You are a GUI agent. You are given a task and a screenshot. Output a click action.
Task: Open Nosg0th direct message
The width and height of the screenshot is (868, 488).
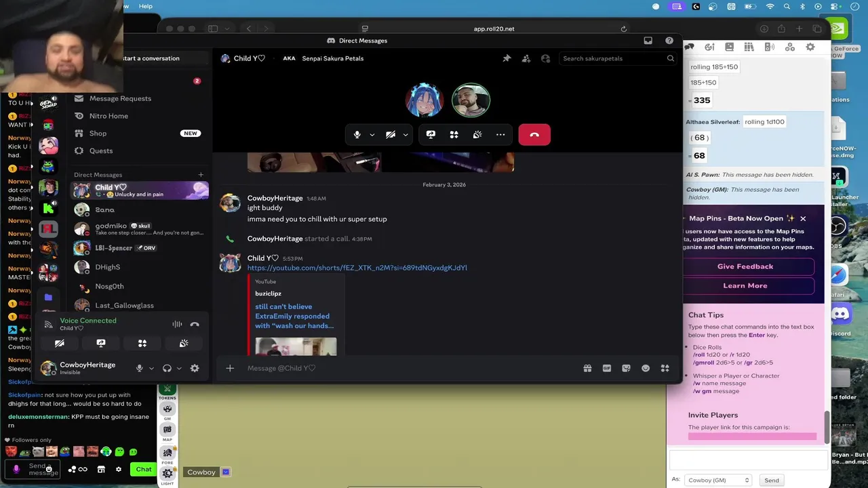(x=139, y=286)
